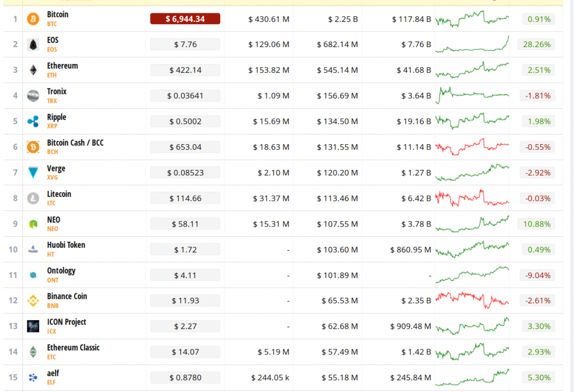Click Bitcoin's red $6,944.34 price button

(185, 19)
